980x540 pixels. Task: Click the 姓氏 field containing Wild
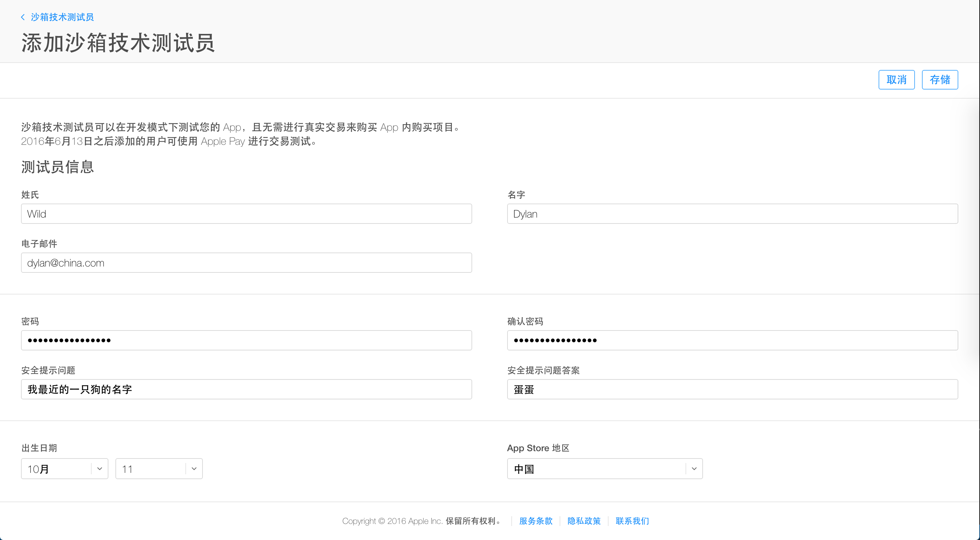click(x=246, y=214)
